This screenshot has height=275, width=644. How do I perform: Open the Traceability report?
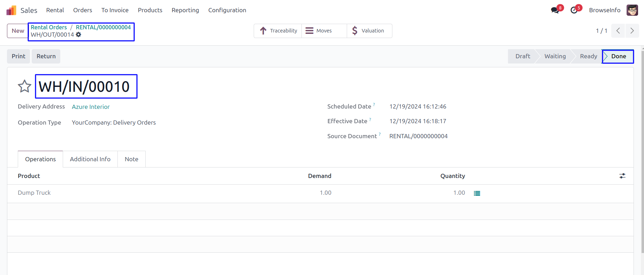point(278,31)
